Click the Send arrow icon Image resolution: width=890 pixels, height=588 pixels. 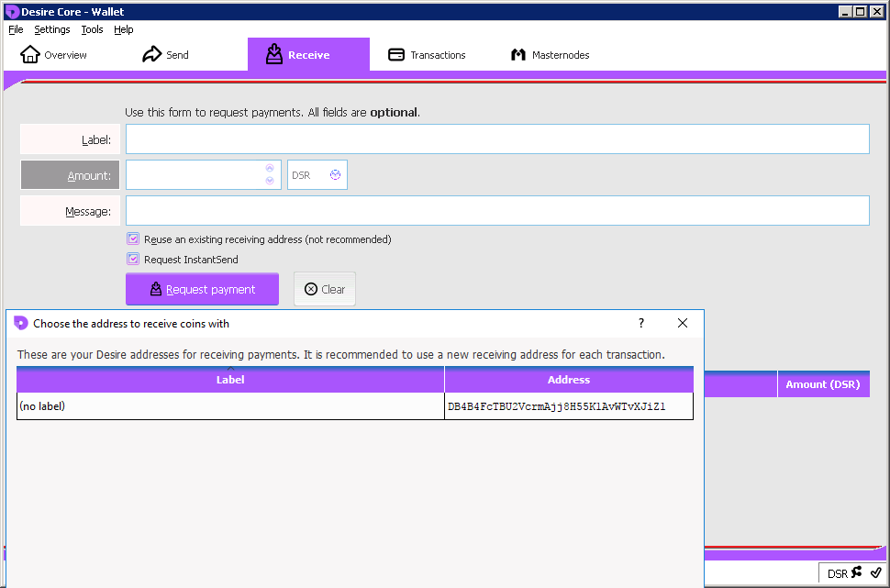coord(152,54)
